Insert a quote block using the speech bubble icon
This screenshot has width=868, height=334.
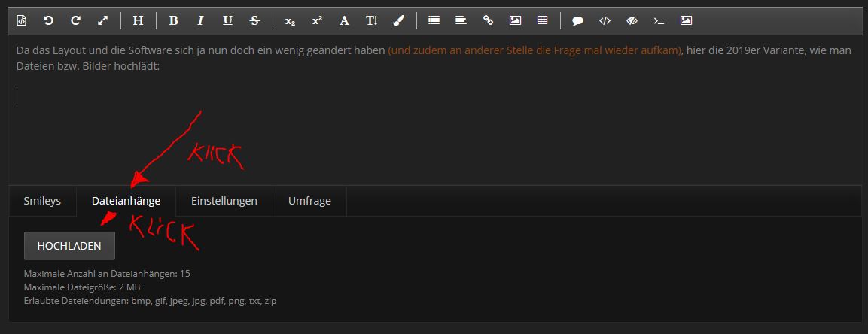click(577, 21)
